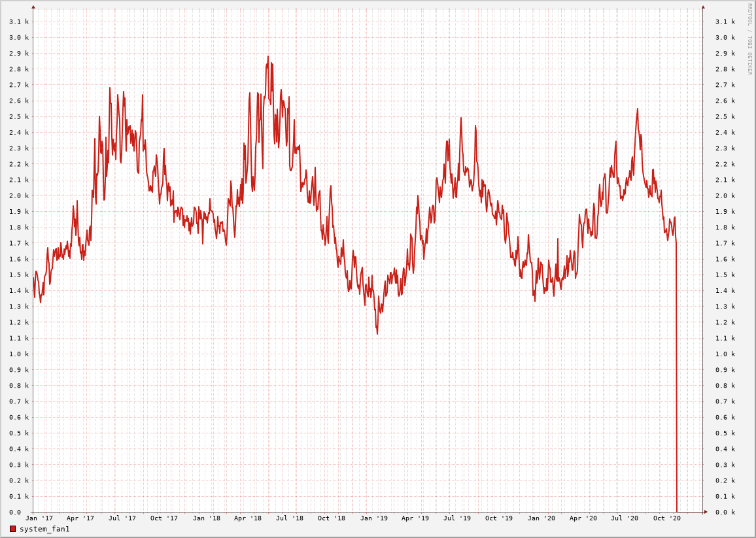Select the Jan '18 x-axis label
756x538 pixels.
[206, 518]
